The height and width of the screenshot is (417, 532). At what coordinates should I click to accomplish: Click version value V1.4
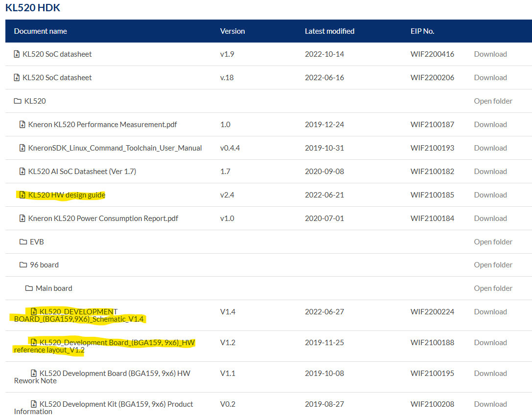[x=228, y=311]
